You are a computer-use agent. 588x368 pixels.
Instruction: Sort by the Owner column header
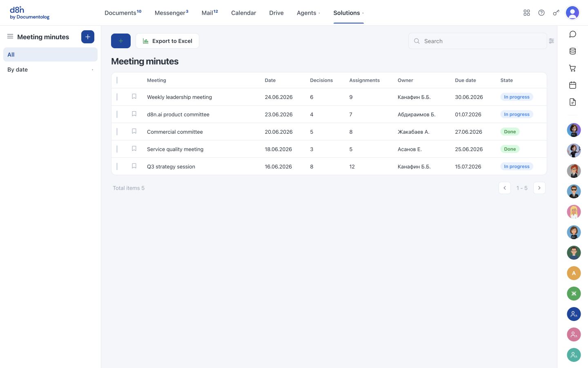coord(405,80)
